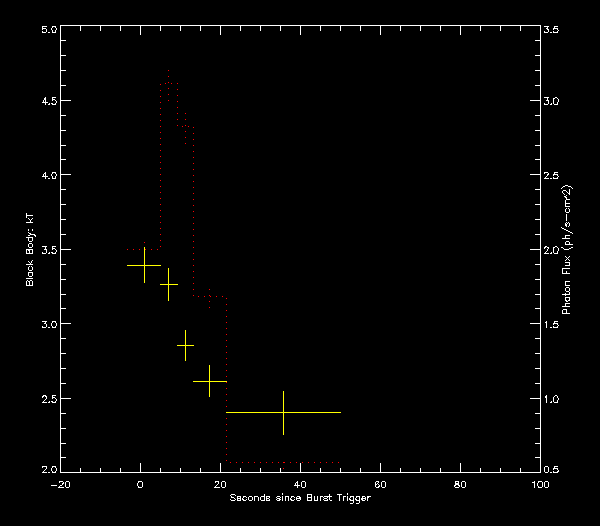Click the white cross near kT 2.85
This screenshot has width=600, height=526.
pyautogui.click(x=185, y=345)
